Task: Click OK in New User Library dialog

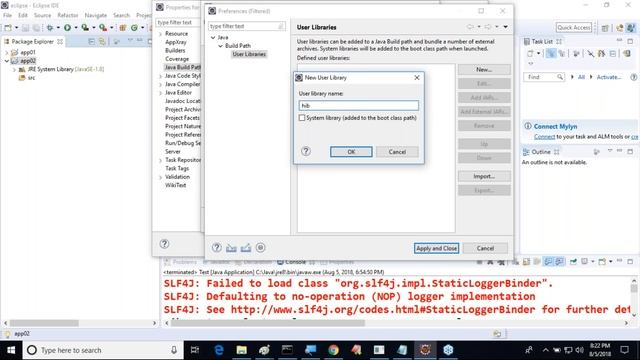Action: tap(351, 152)
